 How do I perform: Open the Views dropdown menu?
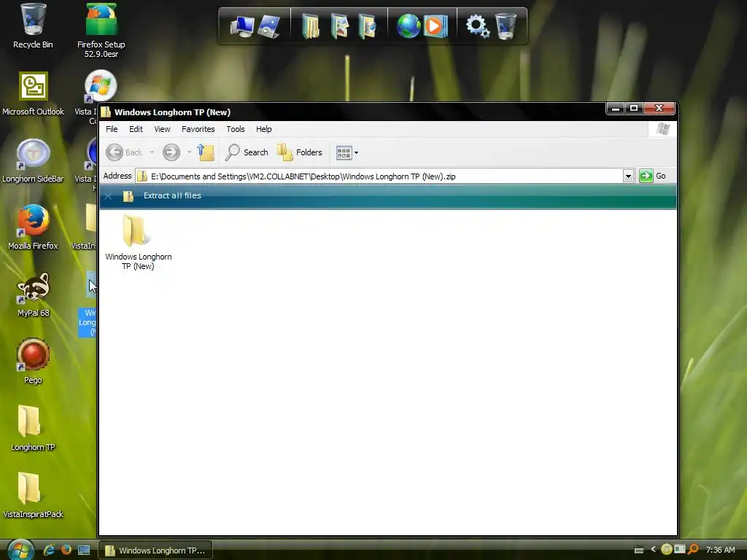(347, 153)
